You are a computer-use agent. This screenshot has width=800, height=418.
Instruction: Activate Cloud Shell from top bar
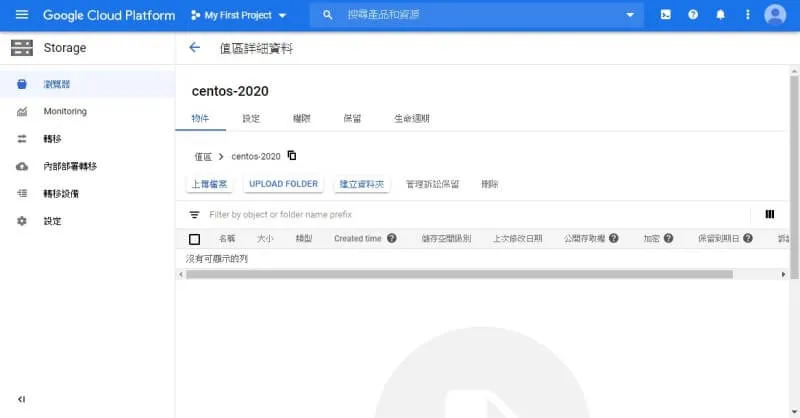[666, 15]
